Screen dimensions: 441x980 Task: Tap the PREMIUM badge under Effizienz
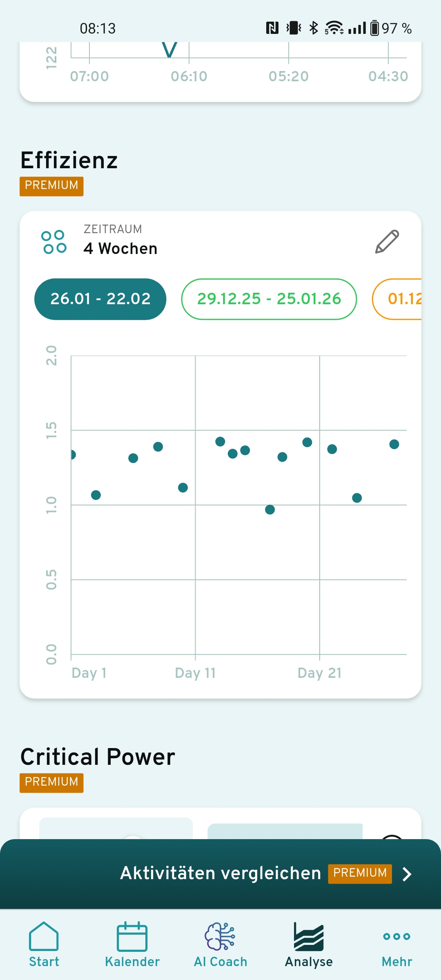point(51,186)
